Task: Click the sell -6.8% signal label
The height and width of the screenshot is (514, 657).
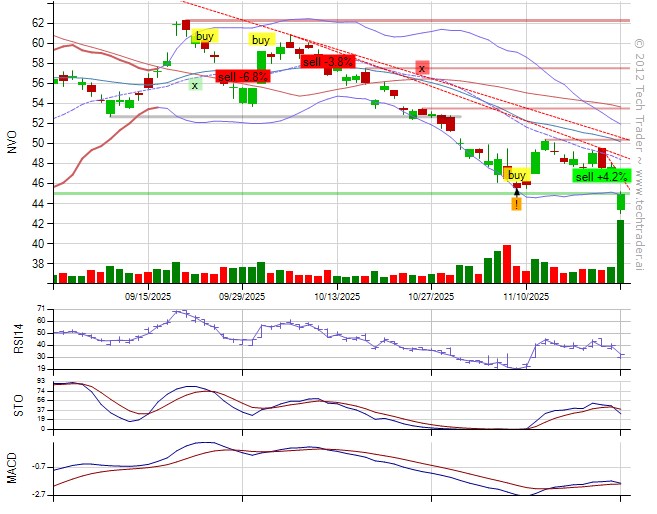Action: click(243, 76)
